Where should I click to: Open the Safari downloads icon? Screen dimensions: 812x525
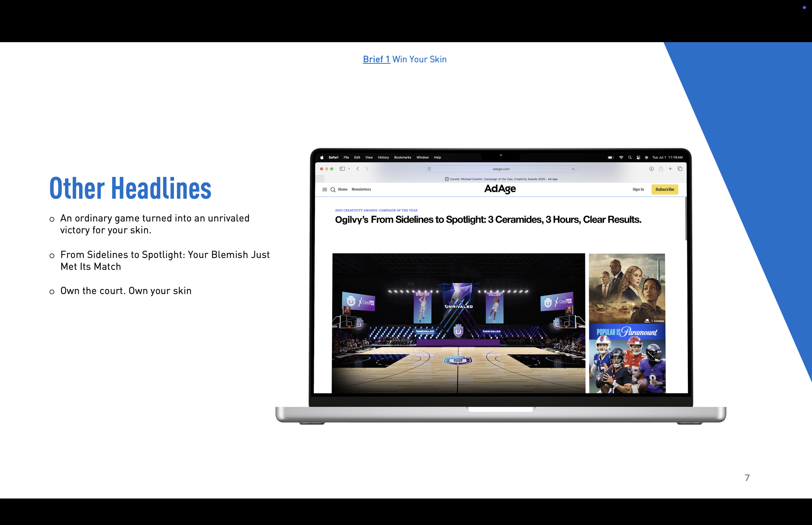(651, 169)
